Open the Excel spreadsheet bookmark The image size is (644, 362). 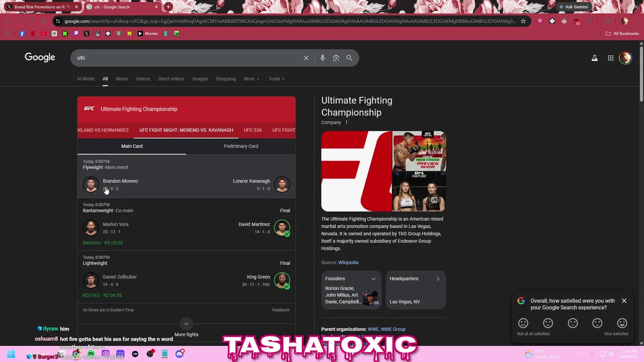(x=177, y=34)
